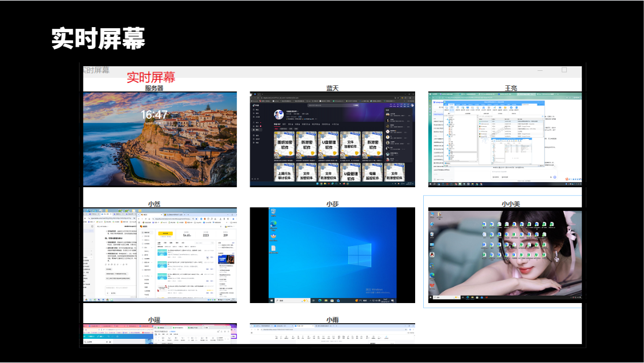Open 小然's live screen thumbnail
Image resolution: width=644 pixels, height=363 pixels.
[x=160, y=255]
